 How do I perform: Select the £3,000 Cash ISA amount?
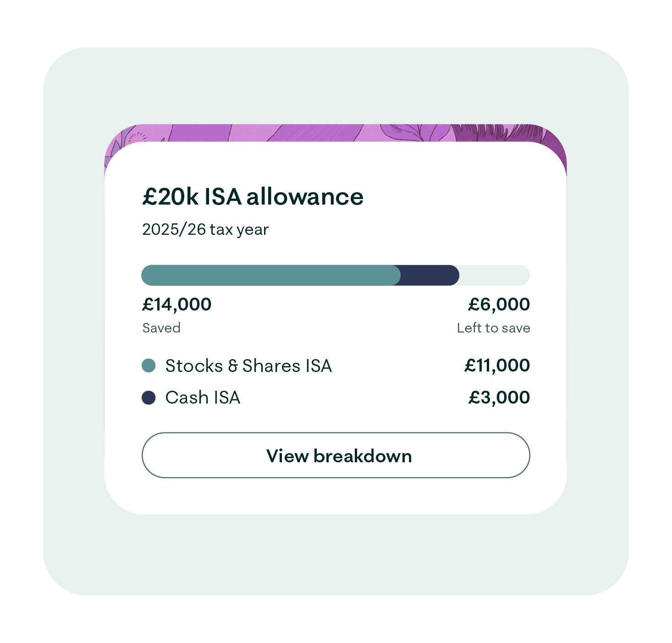[x=499, y=398]
